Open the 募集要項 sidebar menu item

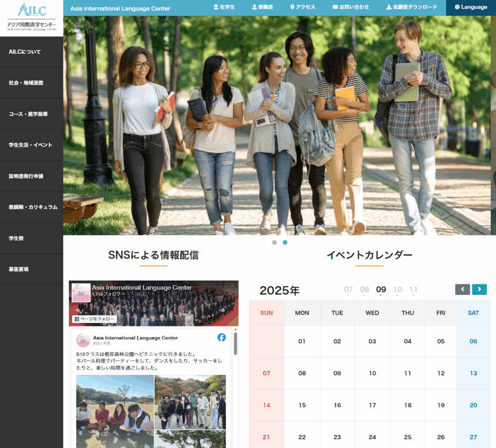31,269
